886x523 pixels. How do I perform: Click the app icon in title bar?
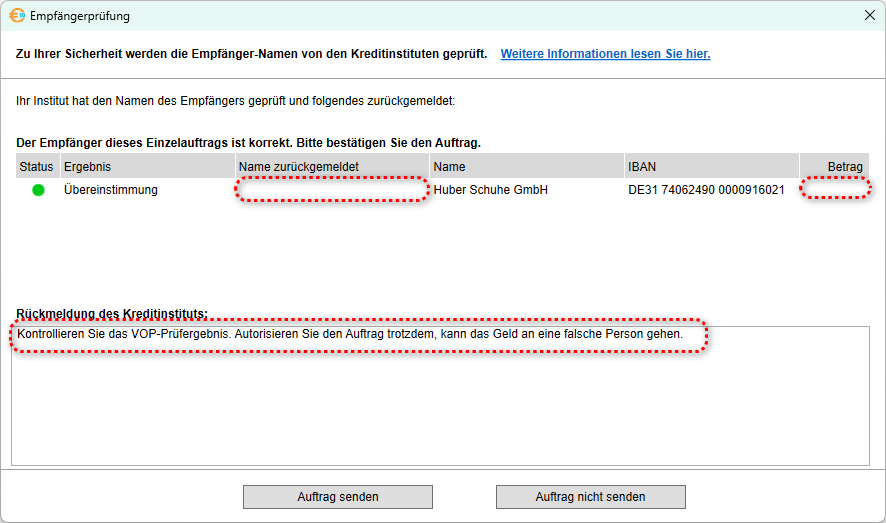point(17,16)
